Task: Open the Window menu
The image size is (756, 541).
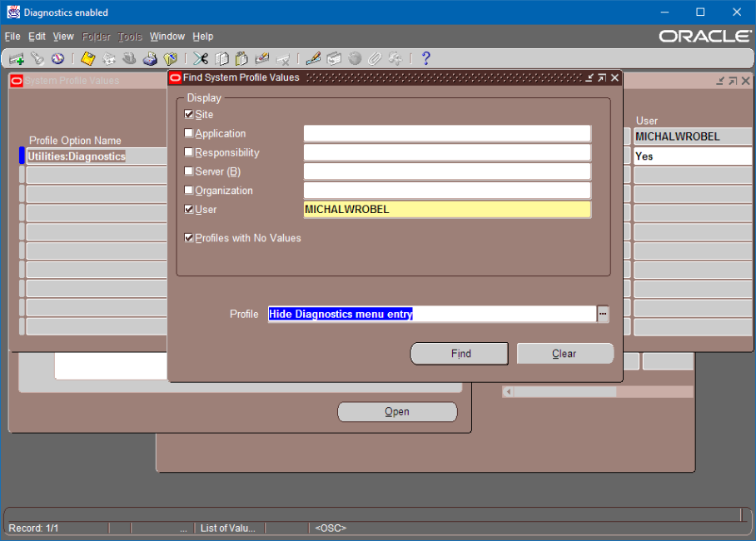Action: point(167,37)
